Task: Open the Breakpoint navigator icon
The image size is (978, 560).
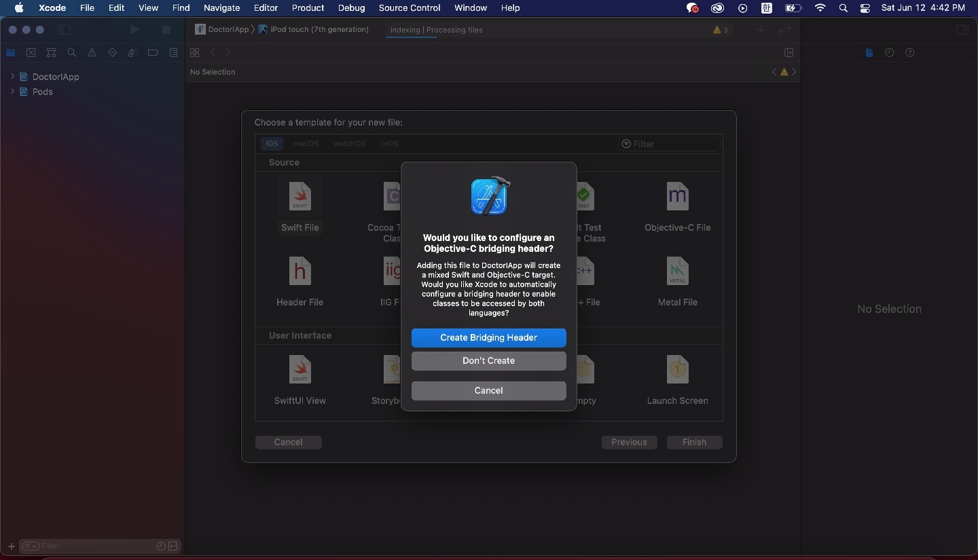Action: (x=153, y=53)
